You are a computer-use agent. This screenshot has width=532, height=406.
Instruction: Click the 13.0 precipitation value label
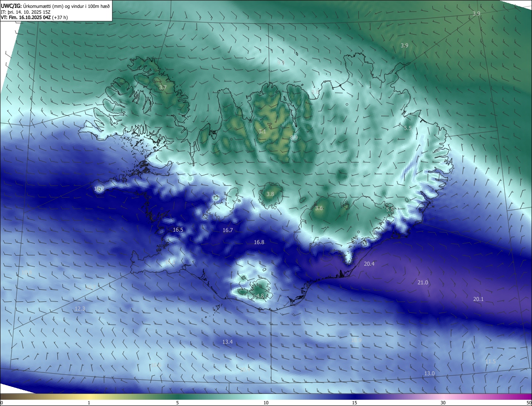[x=429, y=373]
